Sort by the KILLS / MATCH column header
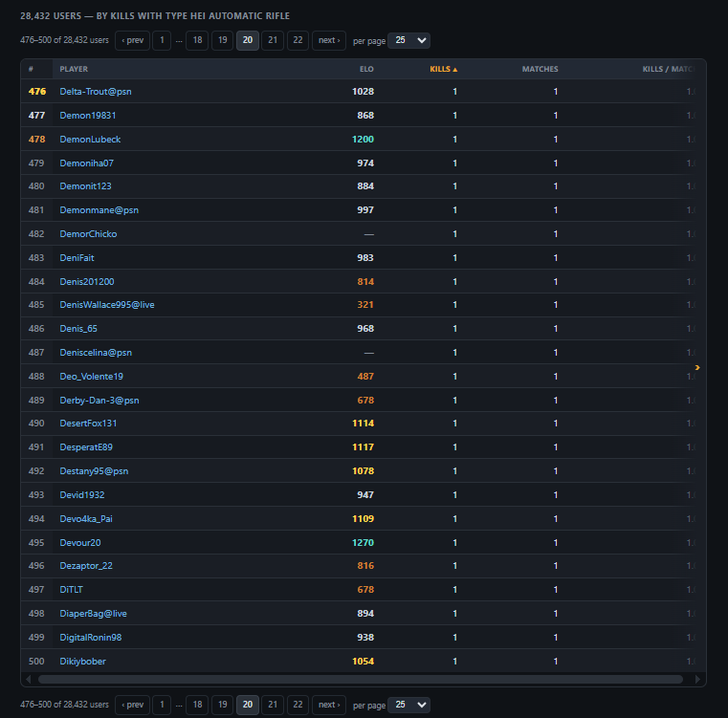 coord(668,69)
